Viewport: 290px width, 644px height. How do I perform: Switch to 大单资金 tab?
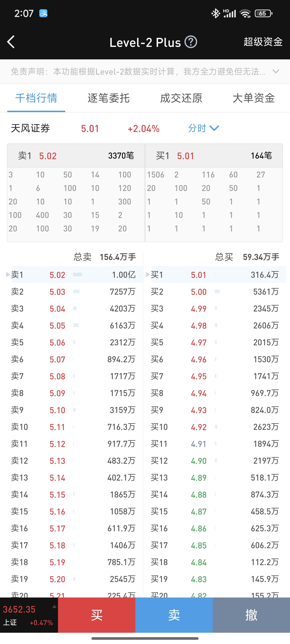(x=254, y=98)
